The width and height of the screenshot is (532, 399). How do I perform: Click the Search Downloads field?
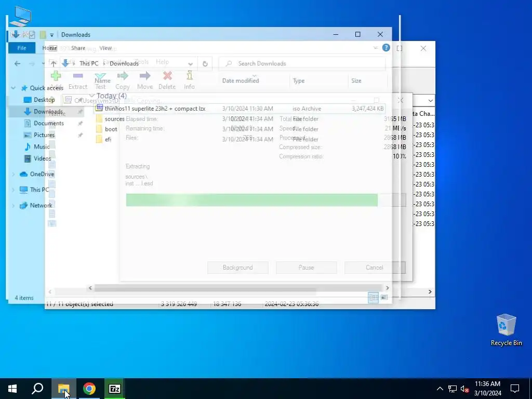[302, 63]
